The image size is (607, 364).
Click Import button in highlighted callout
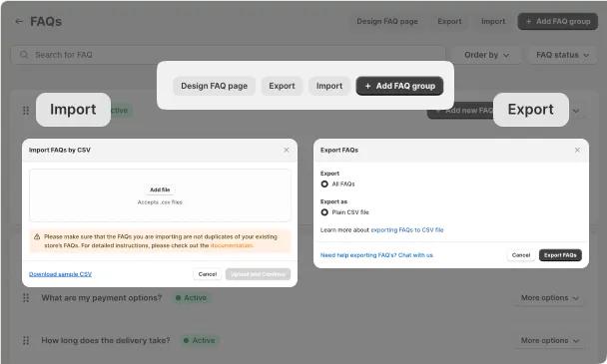(x=329, y=86)
